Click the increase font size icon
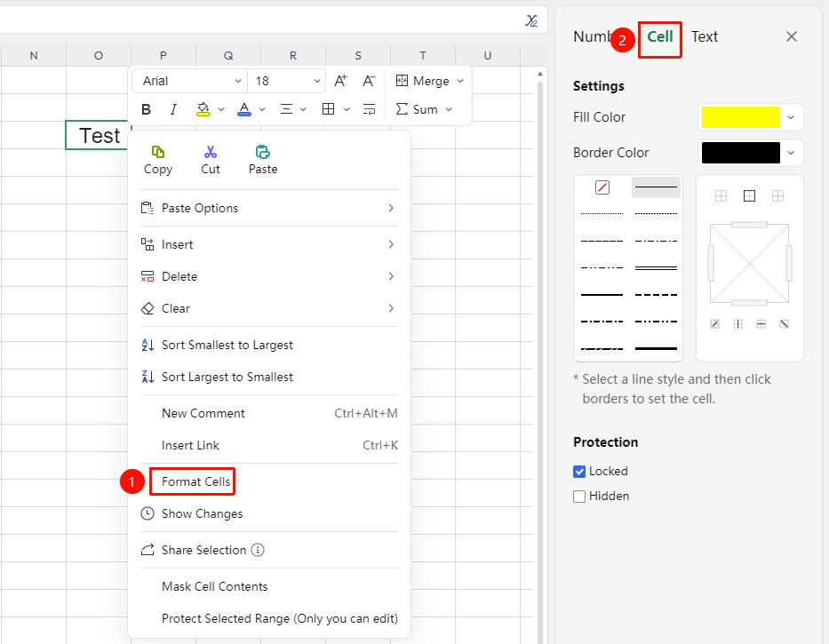This screenshot has height=644, width=829. pyautogui.click(x=340, y=81)
